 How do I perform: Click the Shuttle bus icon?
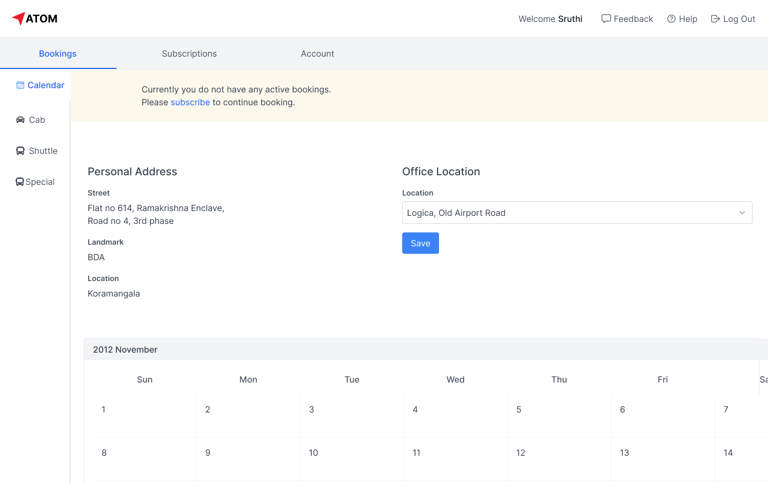pos(20,151)
